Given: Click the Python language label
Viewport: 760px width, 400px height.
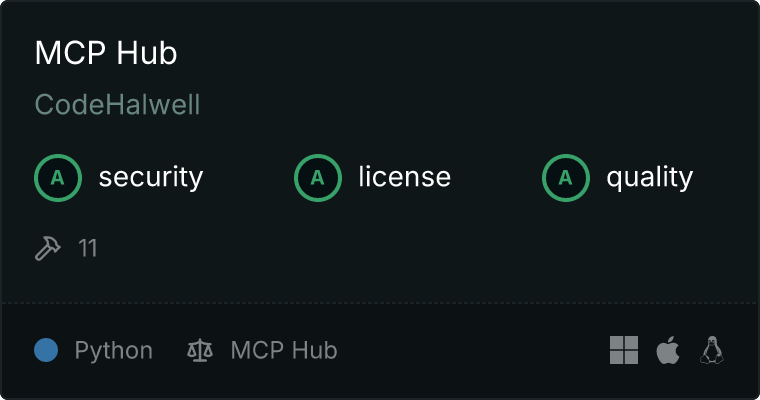Looking at the screenshot, I should [113, 351].
